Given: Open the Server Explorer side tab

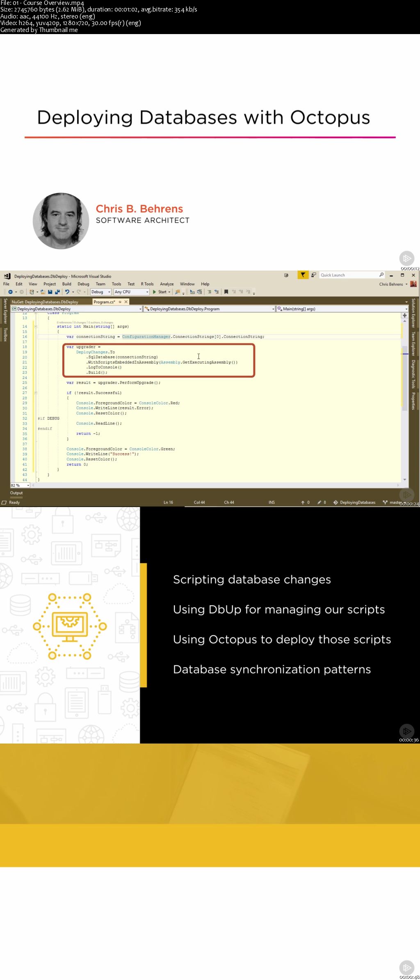Looking at the screenshot, I should [5, 311].
